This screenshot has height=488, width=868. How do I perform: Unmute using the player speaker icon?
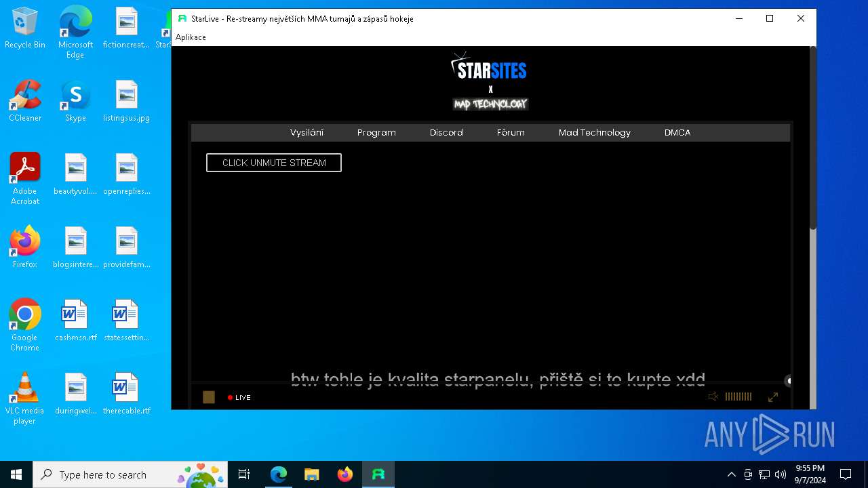(713, 397)
